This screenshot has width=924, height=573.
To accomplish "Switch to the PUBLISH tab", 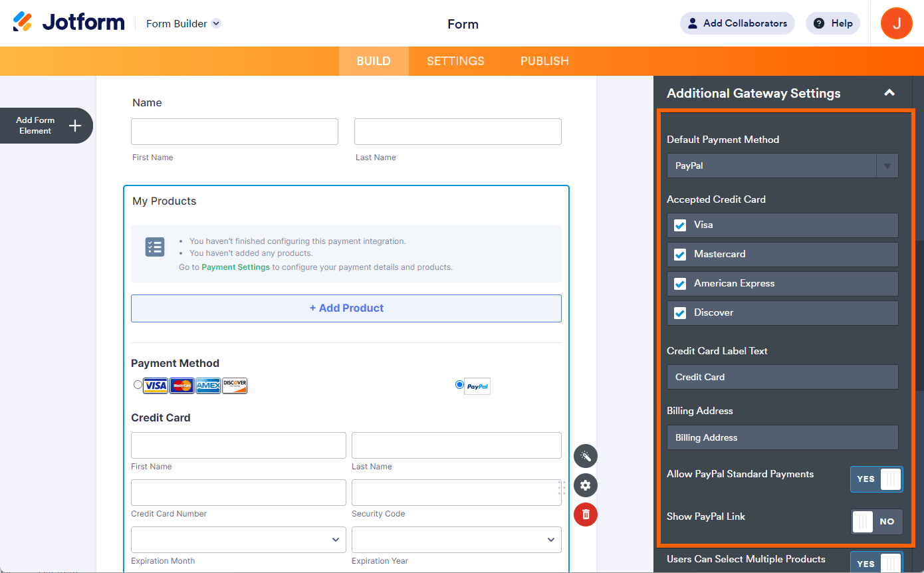I will (x=544, y=61).
